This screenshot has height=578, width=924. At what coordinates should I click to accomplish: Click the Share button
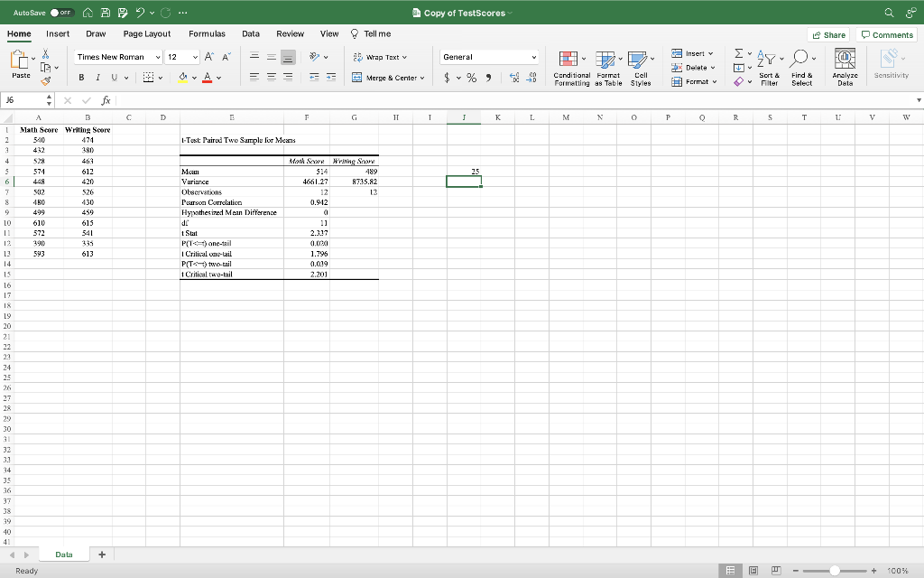(828, 35)
